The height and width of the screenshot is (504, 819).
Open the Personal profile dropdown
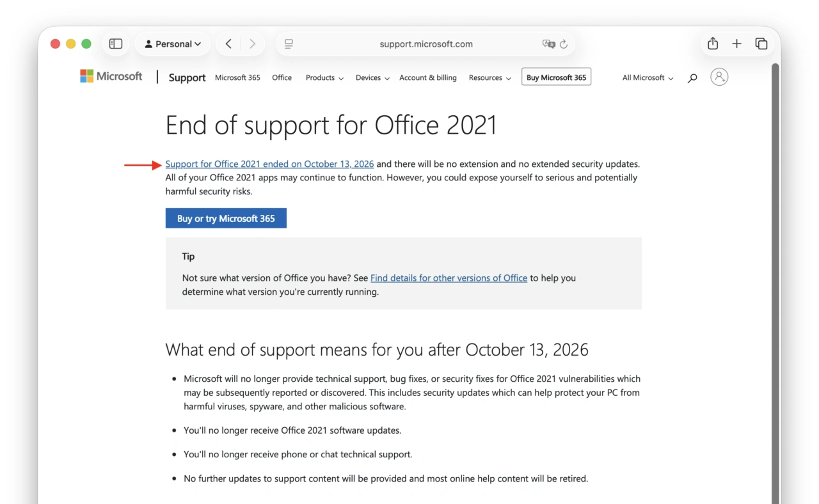click(173, 44)
